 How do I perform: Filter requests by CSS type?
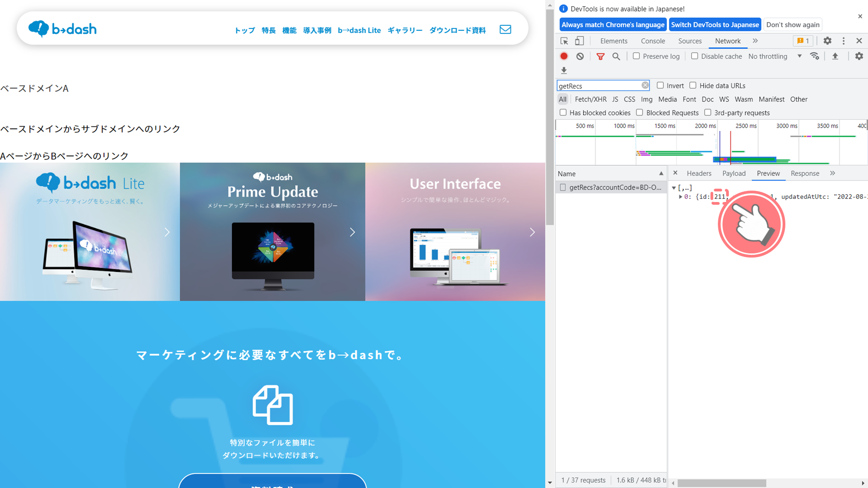[x=629, y=99]
